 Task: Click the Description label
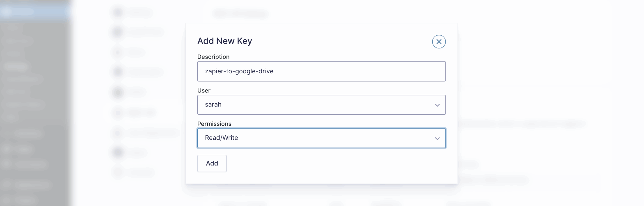(213, 57)
